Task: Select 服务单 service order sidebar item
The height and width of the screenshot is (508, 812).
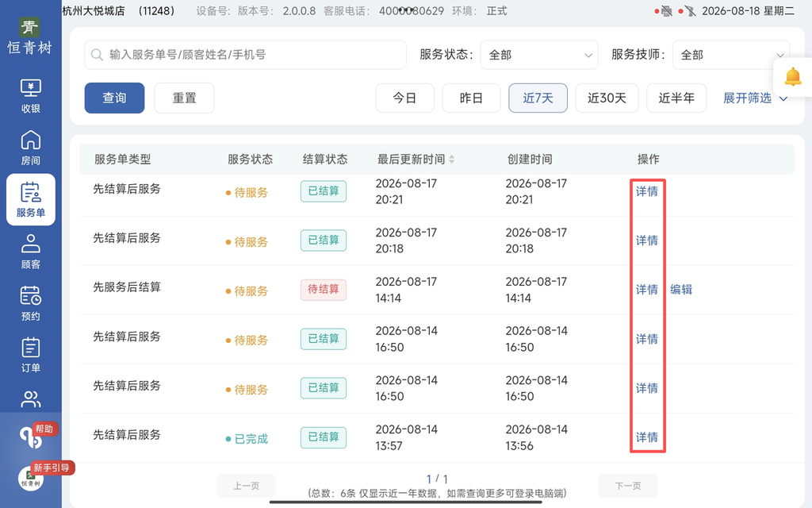Action: point(31,199)
